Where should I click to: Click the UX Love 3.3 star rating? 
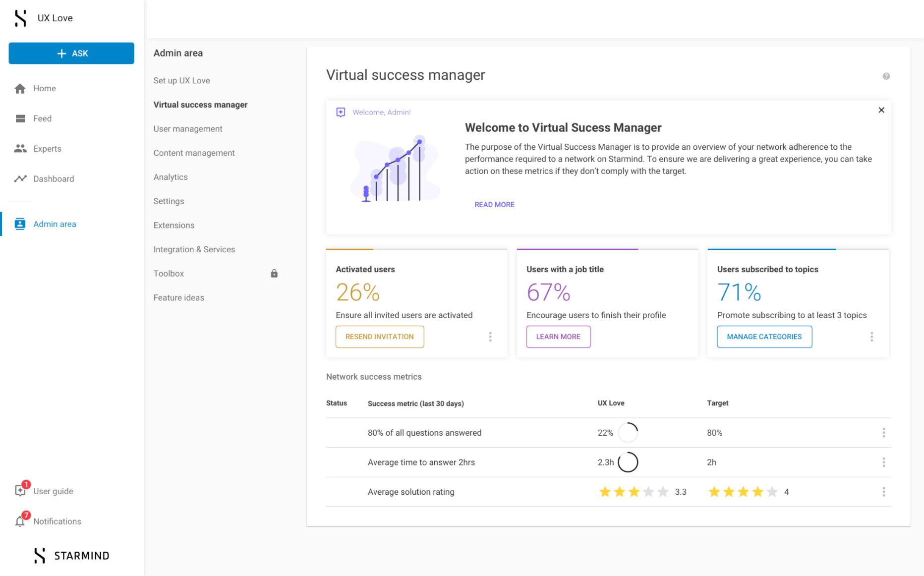(x=635, y=492)
